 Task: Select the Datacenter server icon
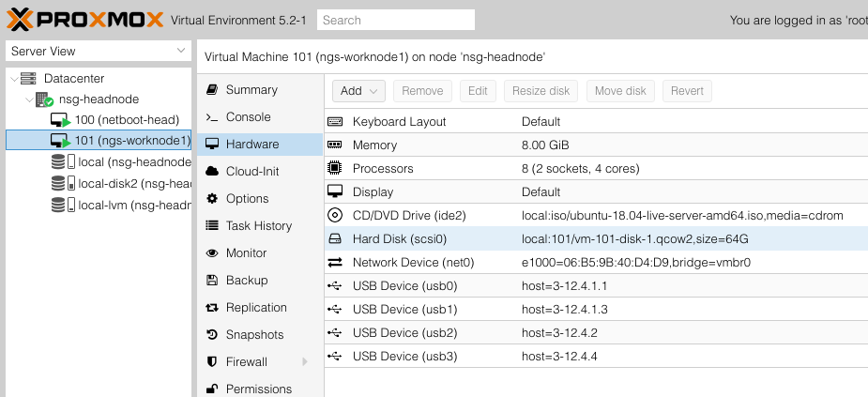coord(28,79)
